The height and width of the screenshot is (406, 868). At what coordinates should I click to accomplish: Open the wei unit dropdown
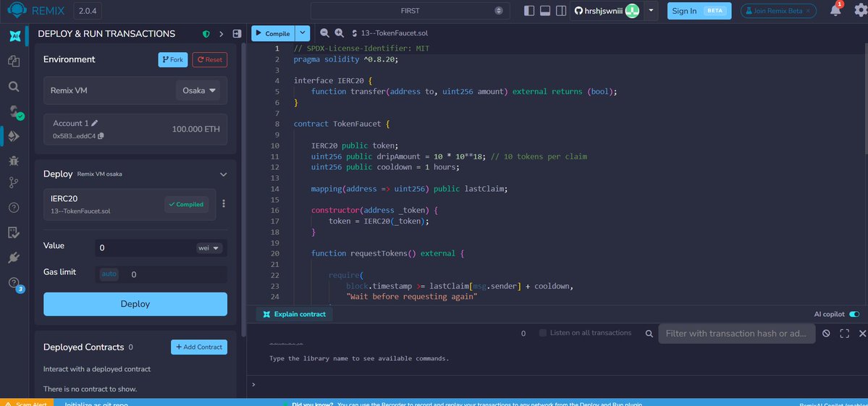(209, 248)
